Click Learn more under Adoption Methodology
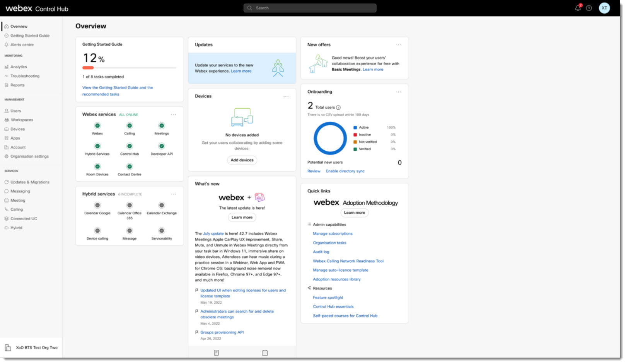Image resolution: width=626 pixels, height=364 pixels. pos(355,213)
